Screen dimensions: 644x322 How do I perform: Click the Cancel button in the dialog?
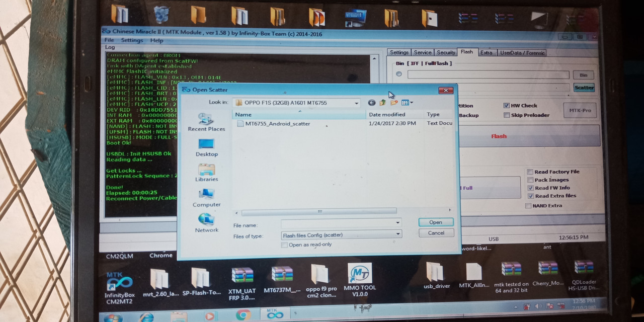pos(436,233)
